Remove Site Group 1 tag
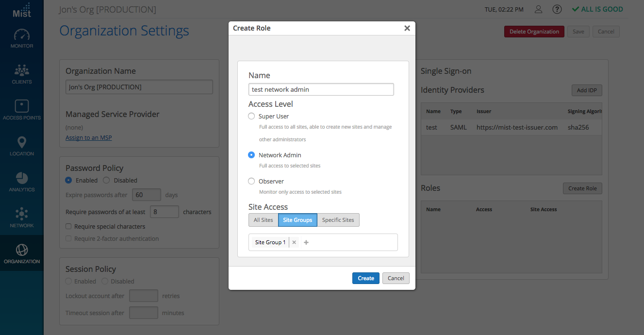The height and width of the screenshot is (335, 644). pos(294,242)
